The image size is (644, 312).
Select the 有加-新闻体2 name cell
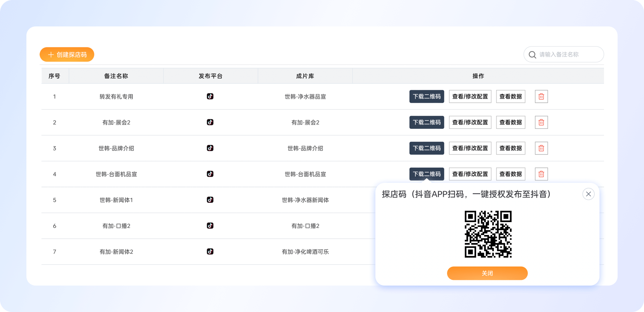[116, 252]
